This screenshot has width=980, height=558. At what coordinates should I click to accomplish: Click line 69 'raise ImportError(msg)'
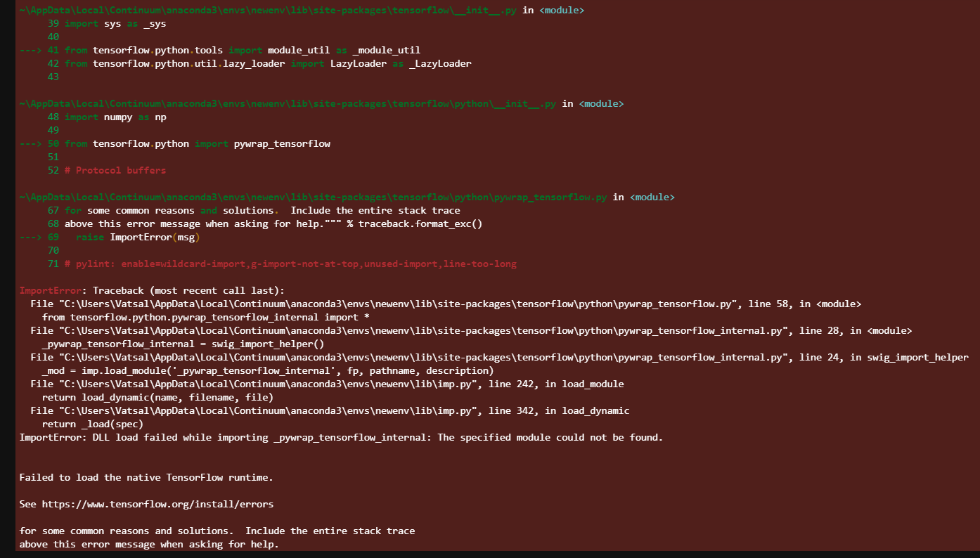click(138, 238)
